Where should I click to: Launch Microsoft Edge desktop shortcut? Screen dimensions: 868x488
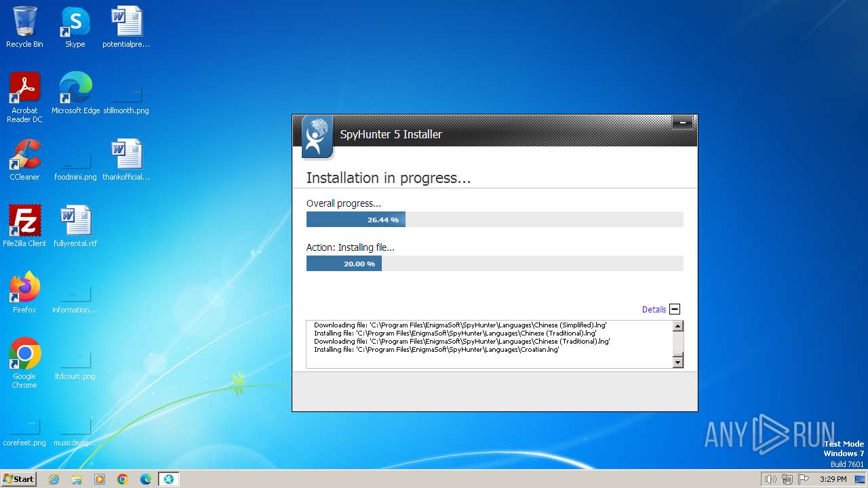(75, 94)
